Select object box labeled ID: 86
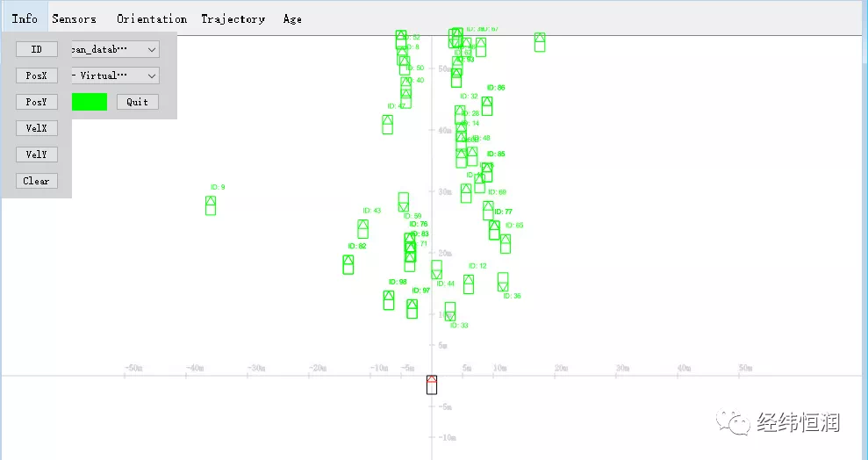 coord(486,105)
